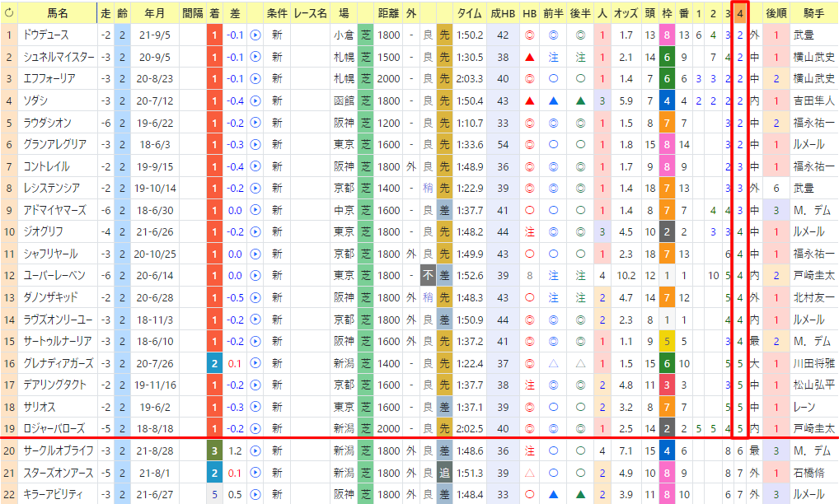Click the red frame number 3 for デアリングタクト

click(667, 385)
